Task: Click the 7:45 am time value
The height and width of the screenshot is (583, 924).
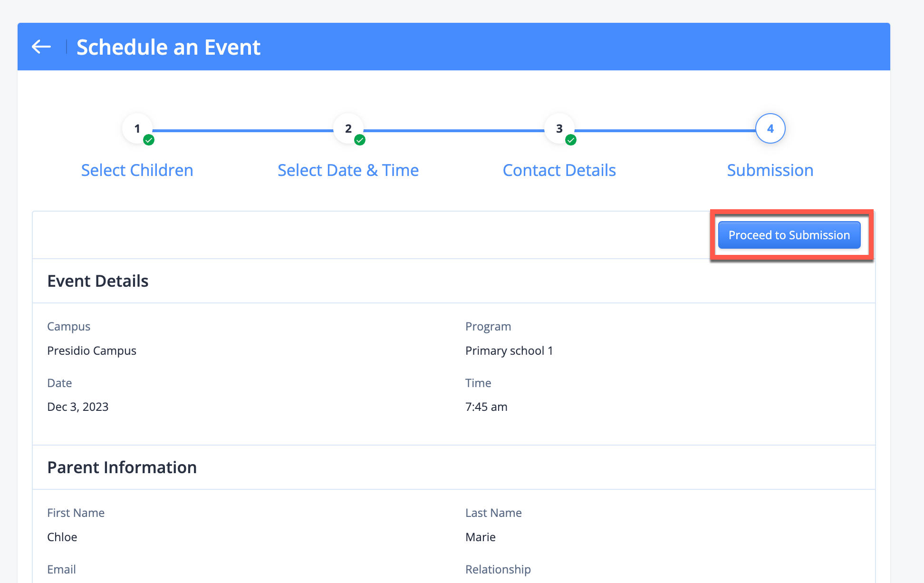Action: [x=486, y=407]
